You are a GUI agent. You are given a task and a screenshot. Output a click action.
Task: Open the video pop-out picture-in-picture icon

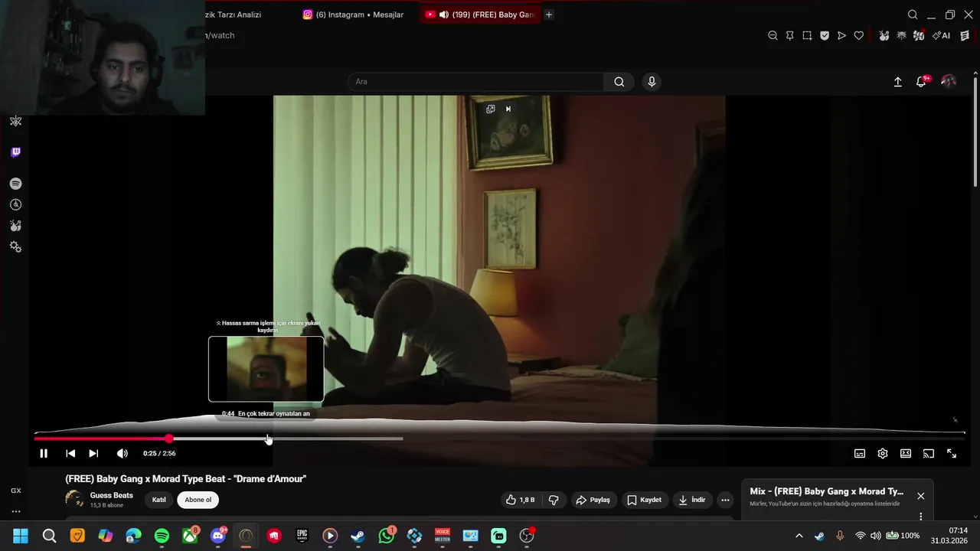tap(491, 109)
